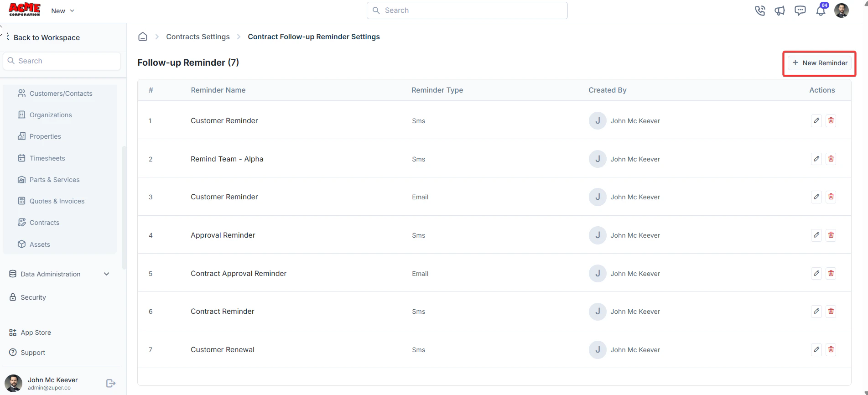Click John Mc Keever avatar in row 7

[598, 349]
